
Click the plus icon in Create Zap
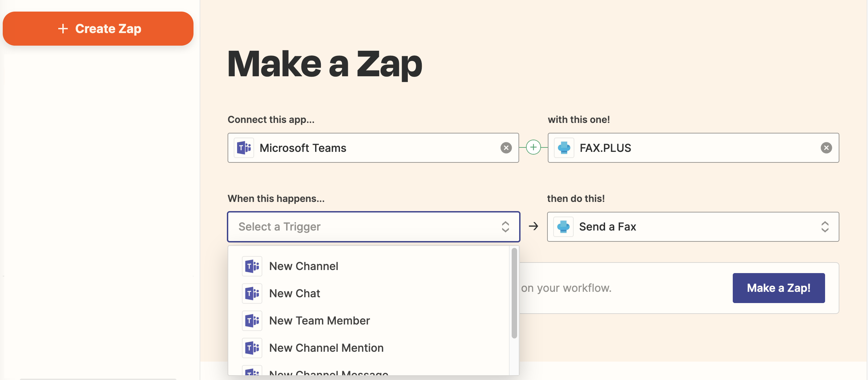click(63, 29)
